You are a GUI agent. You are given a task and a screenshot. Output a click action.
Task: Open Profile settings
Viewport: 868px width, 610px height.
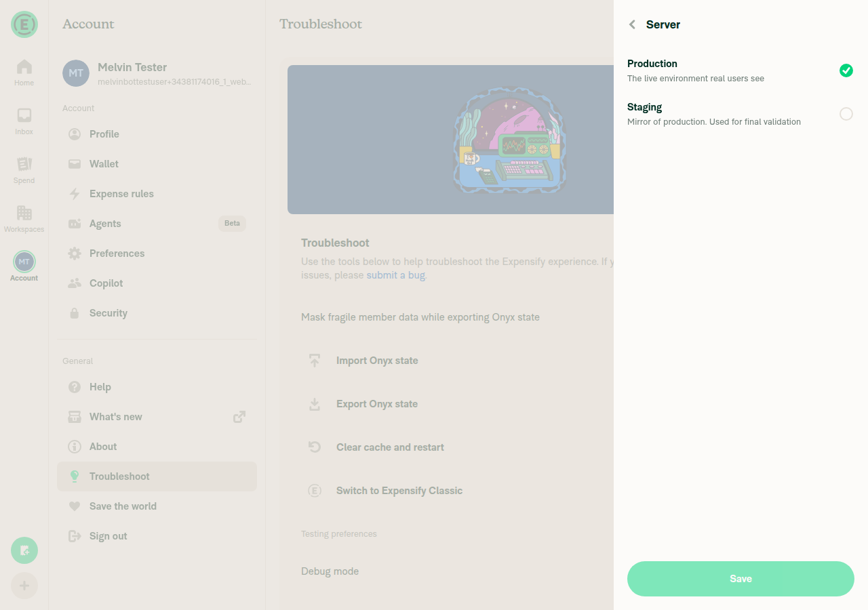pyautogui.click(x=157, y=134)
